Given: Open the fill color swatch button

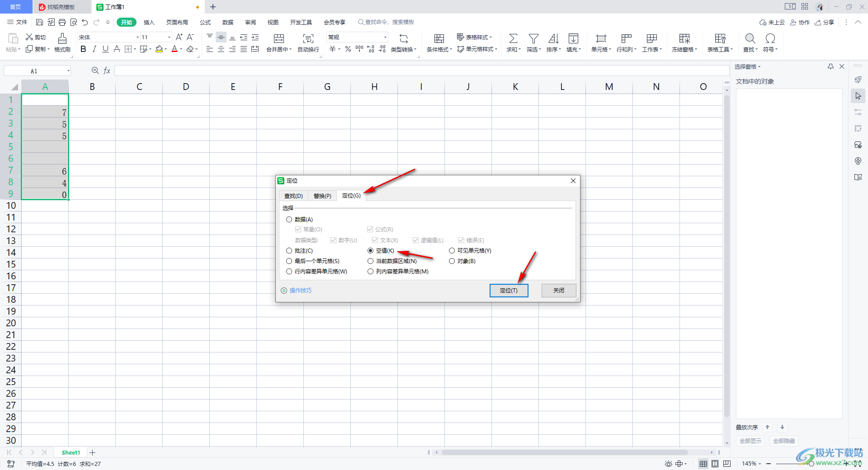Looking at the screenshot, I should coord(159,49).
